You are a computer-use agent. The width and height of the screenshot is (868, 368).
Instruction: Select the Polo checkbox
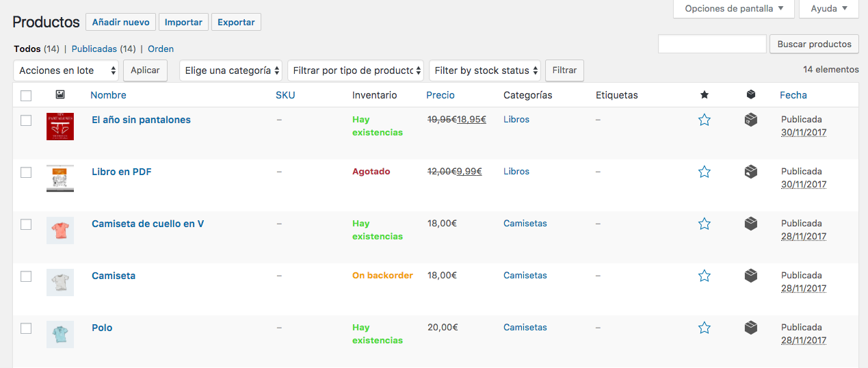pos(26,328)
